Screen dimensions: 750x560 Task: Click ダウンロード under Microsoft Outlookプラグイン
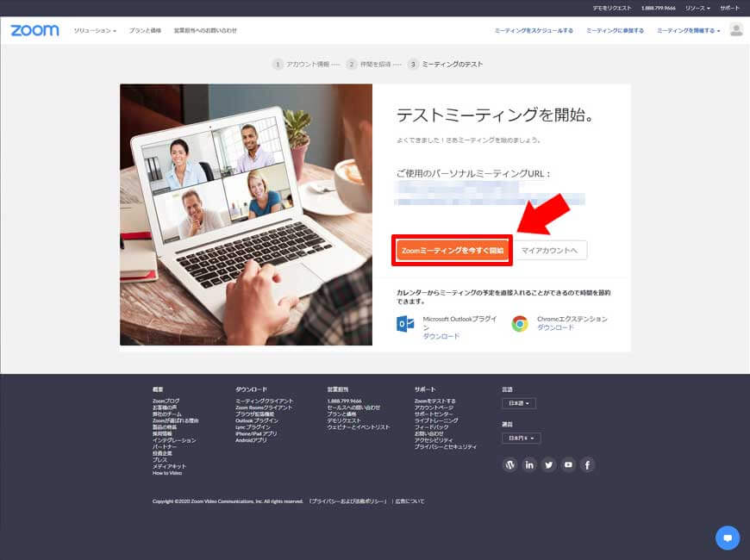pos(441,336)
